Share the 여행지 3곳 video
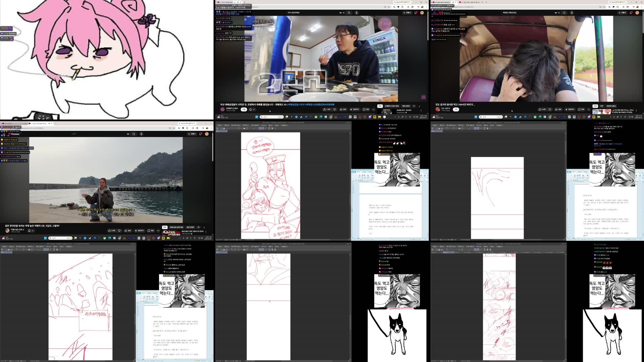The width and height of the screenshot is (644, 362). point(128,231)
